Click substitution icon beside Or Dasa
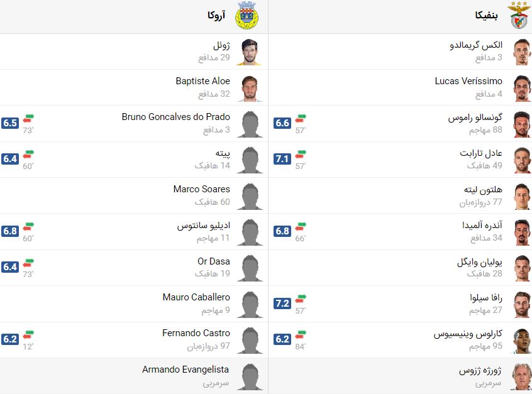The width and height of the screenshot is (532, 394). pyautogui.click(x=28, y=263)
